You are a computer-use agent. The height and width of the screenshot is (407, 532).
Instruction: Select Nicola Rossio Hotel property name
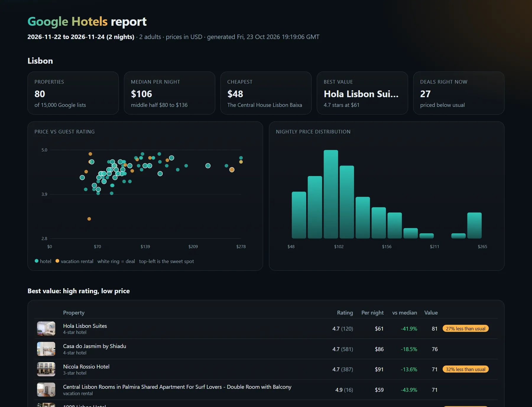(x=86, y=367)
